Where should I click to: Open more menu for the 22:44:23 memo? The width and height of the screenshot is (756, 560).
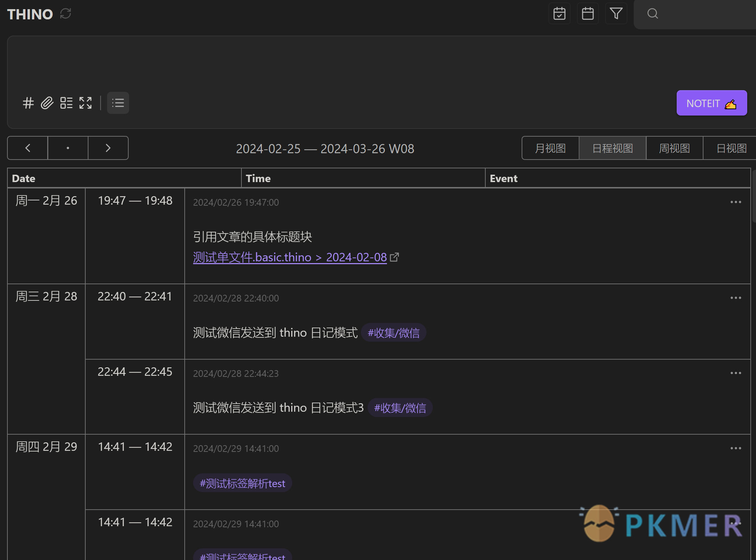point(736,373)
